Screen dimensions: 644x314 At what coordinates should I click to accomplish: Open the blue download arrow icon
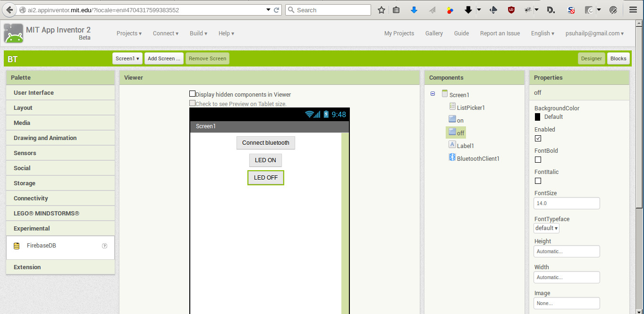coord(414,10)
